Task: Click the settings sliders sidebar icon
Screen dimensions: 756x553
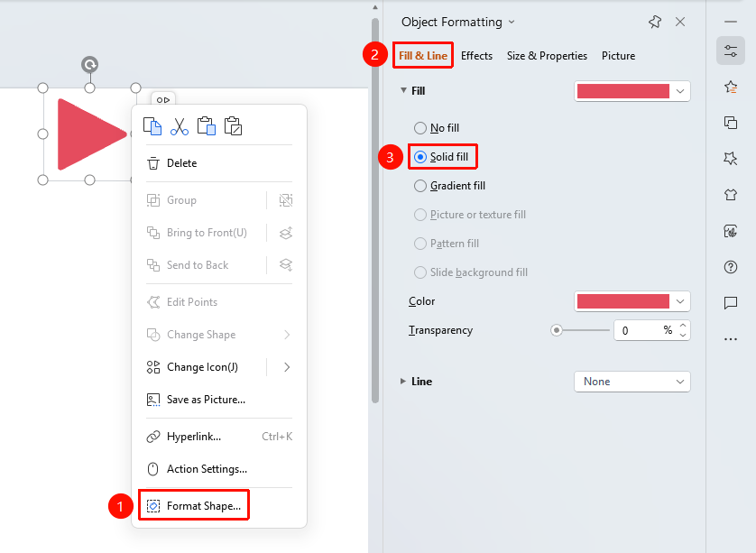Action: 731,51
